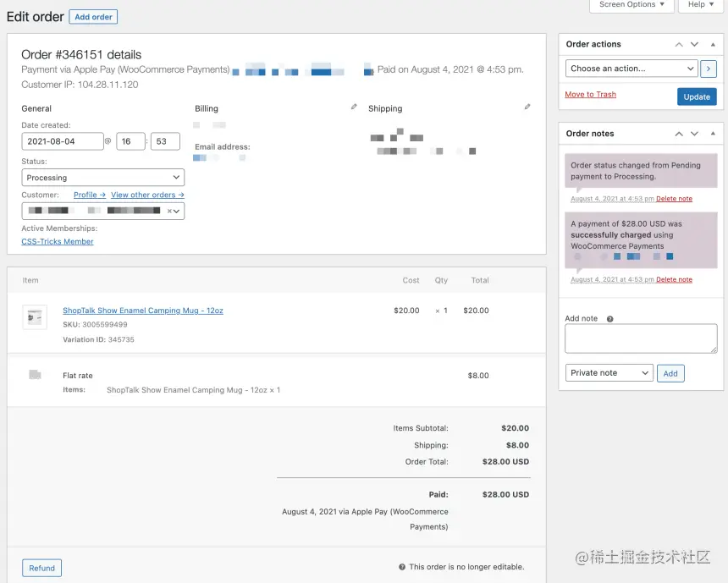Collapse the Order notes panel
Viewport: 728px width, 583px height.
tap(713, 134)
